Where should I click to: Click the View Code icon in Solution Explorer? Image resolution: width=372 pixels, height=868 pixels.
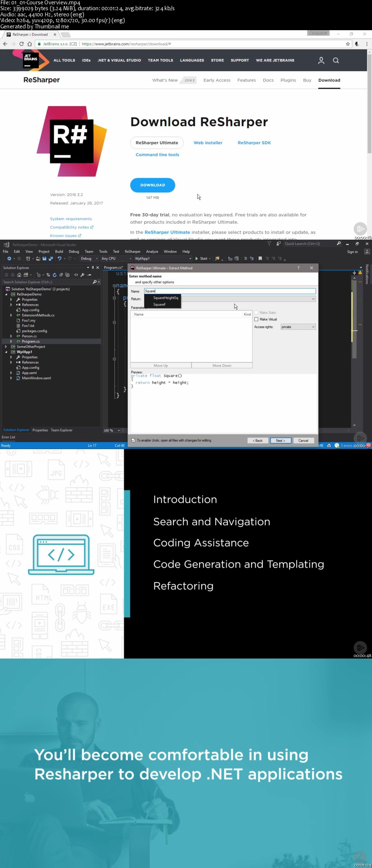[x=76, y=275]
